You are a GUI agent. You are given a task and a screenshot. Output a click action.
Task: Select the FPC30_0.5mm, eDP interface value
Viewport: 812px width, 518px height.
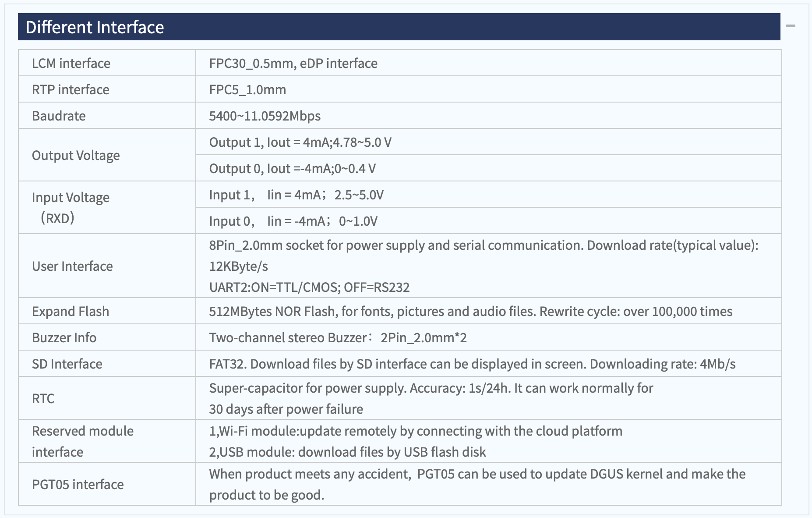tap(293, 63)
